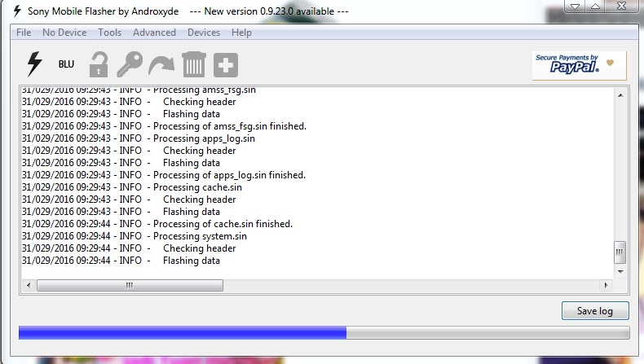Open the Help menu
Viewport: 644px width, 364px height.
[x=241, y=33]
